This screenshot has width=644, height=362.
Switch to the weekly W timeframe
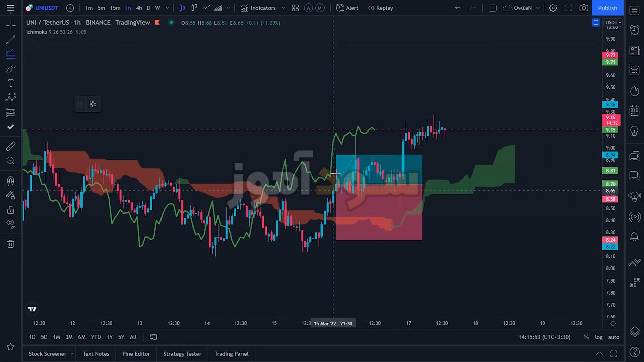(x=157, y=8)
